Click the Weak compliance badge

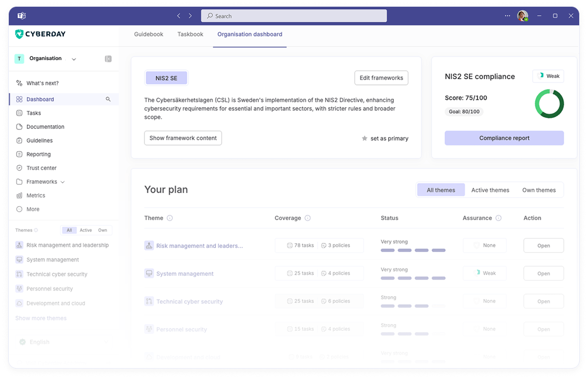549,76
